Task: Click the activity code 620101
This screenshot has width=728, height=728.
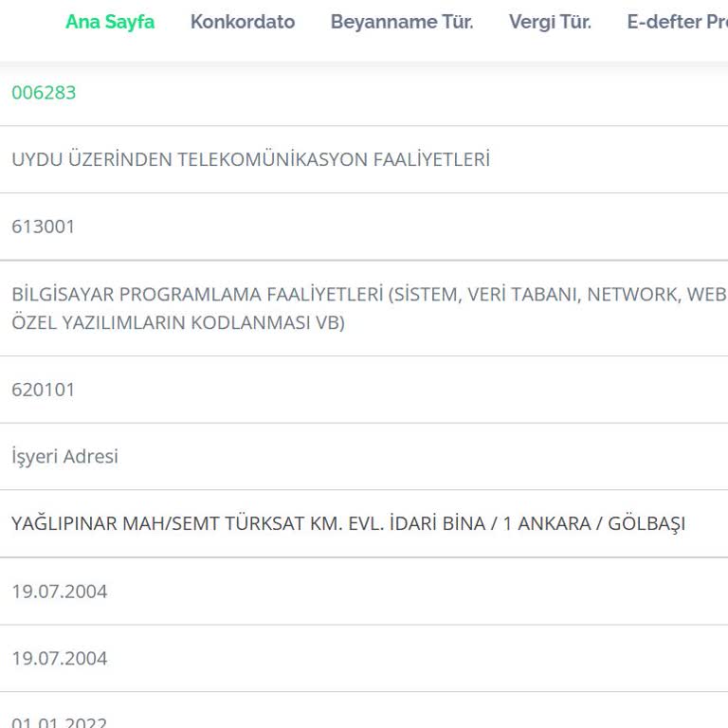Action: [x=43, y=390]
